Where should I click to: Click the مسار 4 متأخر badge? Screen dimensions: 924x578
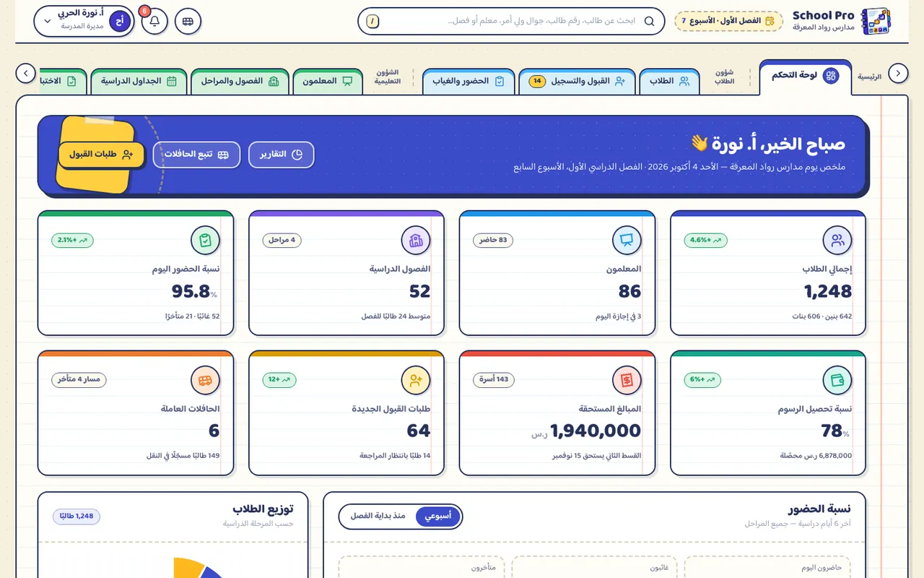[x=79, y=379]
